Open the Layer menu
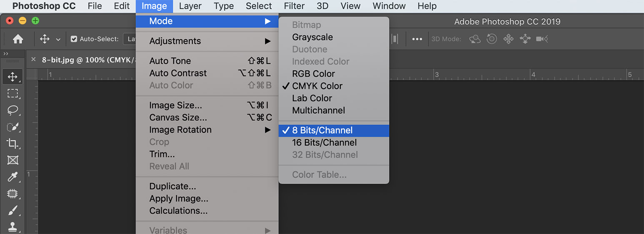 click(190, 6)
